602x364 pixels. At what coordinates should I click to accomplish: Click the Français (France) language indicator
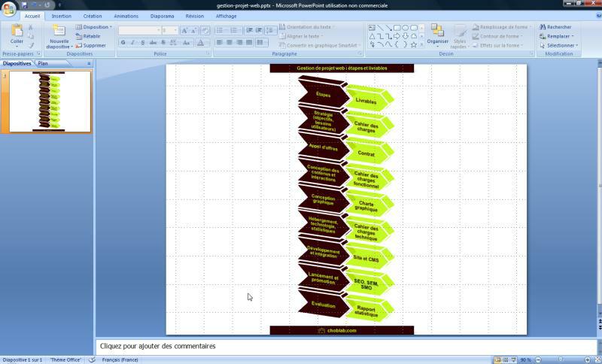click(x=120, y=359)
